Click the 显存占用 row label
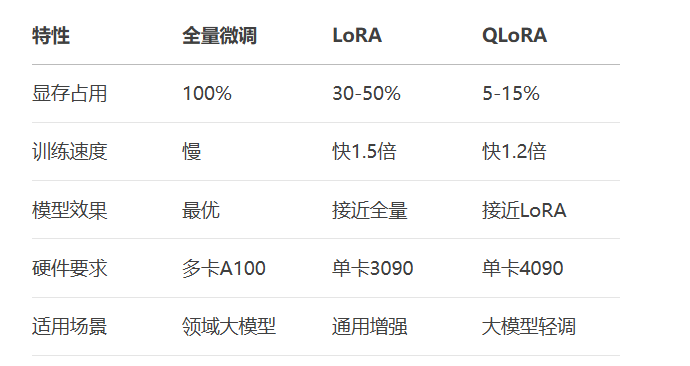690x366 pixels. [x=70, y=93]
